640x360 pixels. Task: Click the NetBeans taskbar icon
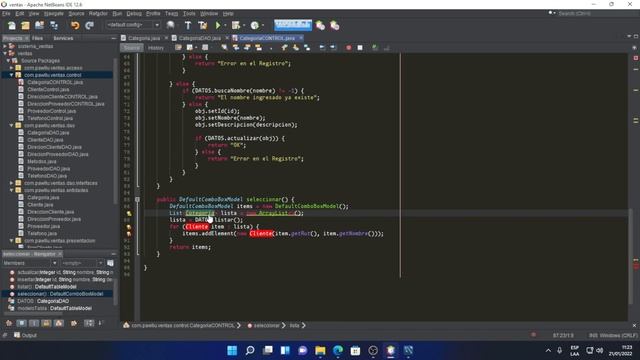pos(391,350)
